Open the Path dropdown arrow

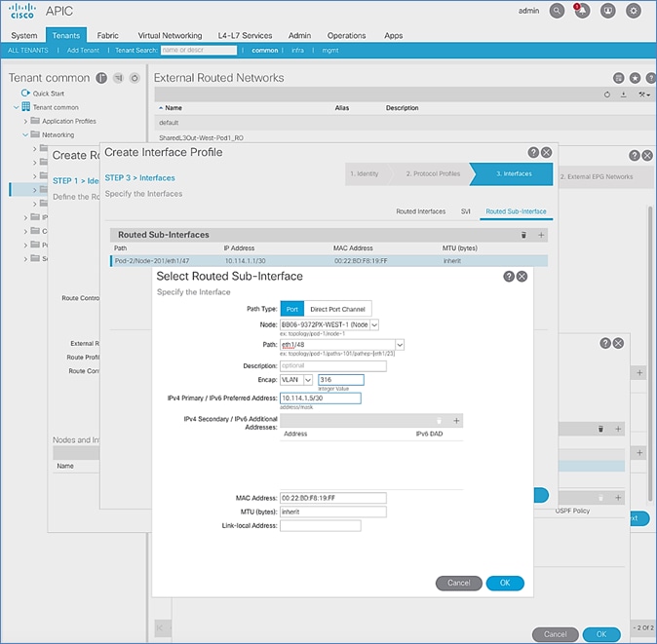pos(400,345)
